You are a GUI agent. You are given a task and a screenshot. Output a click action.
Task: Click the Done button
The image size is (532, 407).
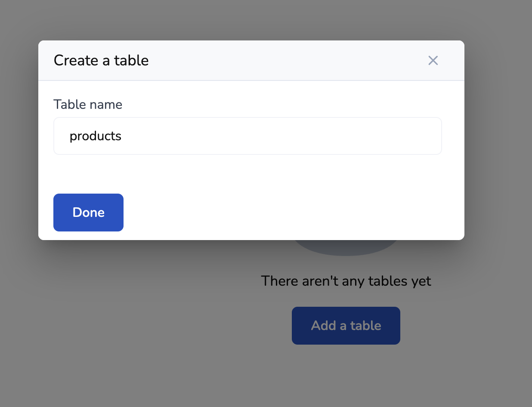click(x=88, y=213)
